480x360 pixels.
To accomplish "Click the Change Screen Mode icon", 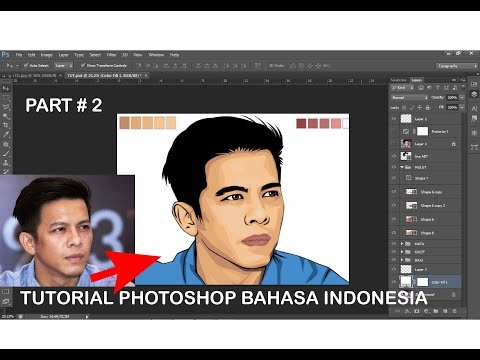I will [x=6, y=302].
